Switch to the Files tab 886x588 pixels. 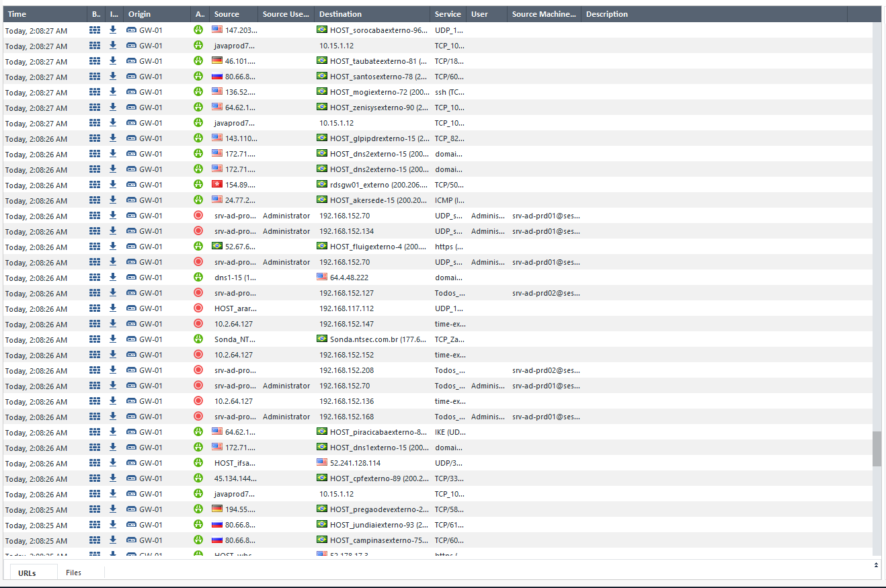(73, 572)
